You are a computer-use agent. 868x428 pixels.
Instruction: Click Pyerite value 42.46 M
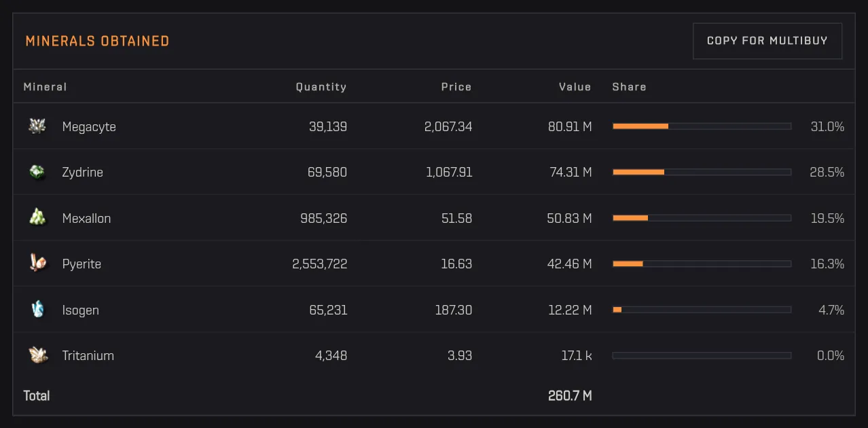569,264
